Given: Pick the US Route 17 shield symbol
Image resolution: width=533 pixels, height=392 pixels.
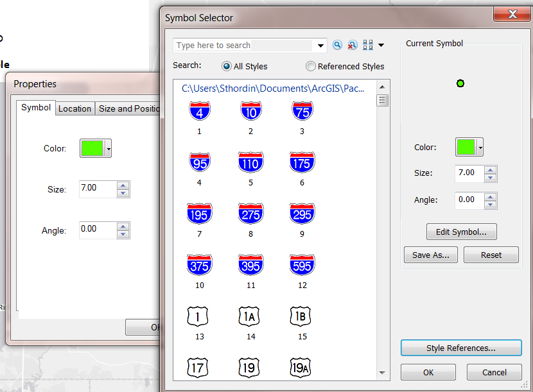Looking at the screenshot, I should point(198,368).
